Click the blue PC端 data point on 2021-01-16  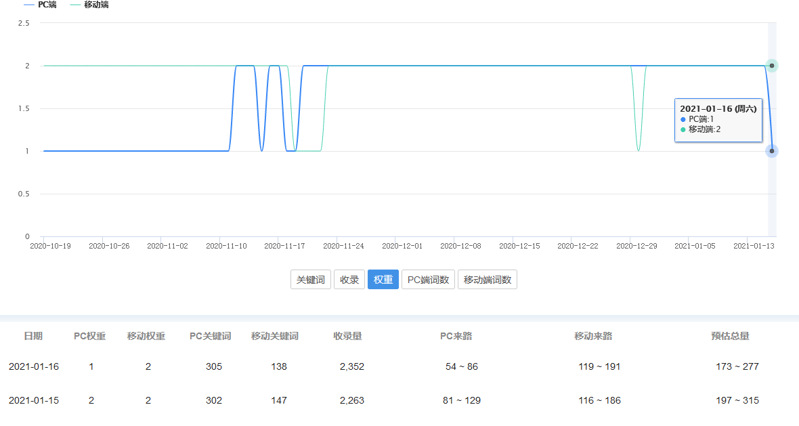click(x=772, y=151)
